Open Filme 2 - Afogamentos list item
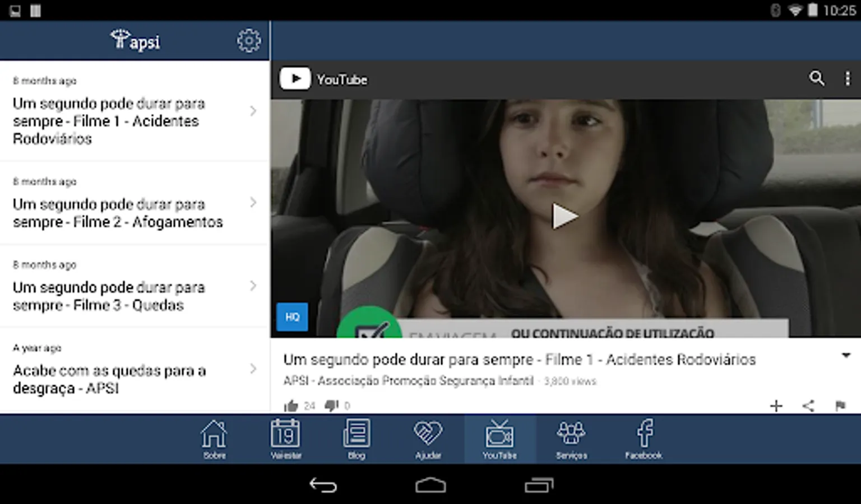 (135, 204)
